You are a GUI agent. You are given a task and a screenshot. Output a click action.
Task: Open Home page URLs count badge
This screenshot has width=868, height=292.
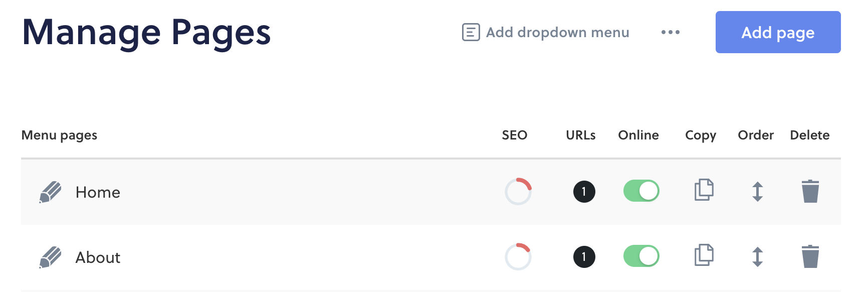[584, 192]
